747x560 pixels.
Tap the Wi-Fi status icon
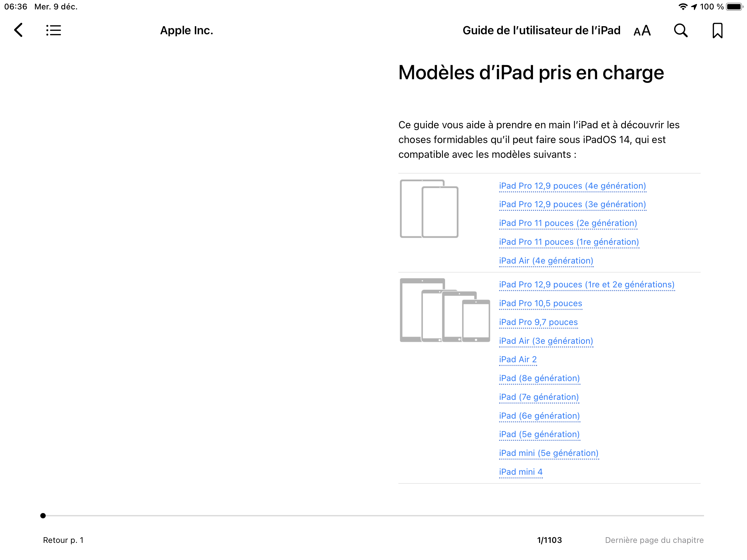pos(683,7)
